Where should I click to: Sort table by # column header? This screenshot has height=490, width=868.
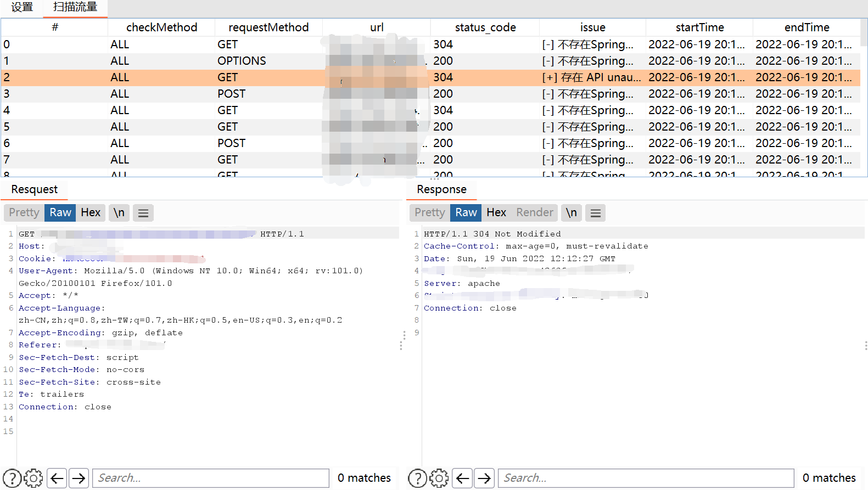point(54,27)
